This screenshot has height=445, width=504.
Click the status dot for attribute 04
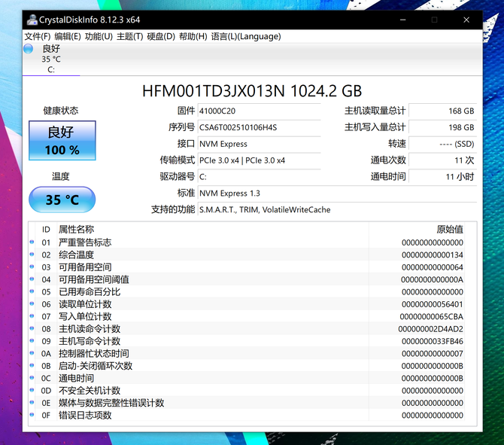pyautogui.click(x=32, y=279)
